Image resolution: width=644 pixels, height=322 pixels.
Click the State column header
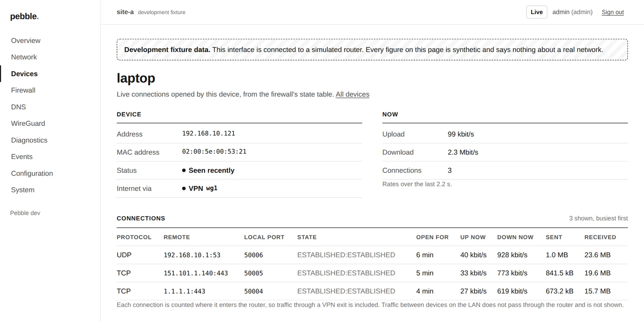pyautogui.click(x=307, y=237)
